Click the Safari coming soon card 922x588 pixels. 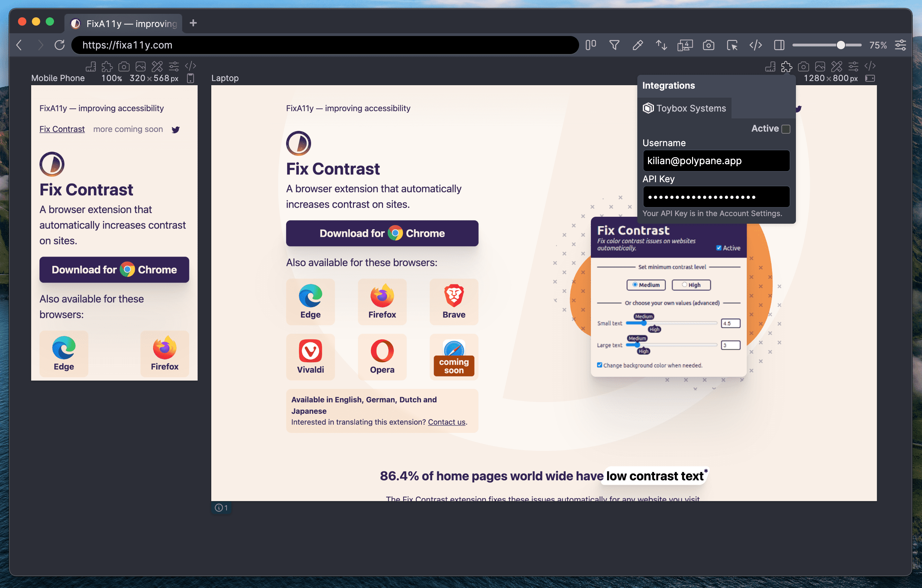pos(454,357)
